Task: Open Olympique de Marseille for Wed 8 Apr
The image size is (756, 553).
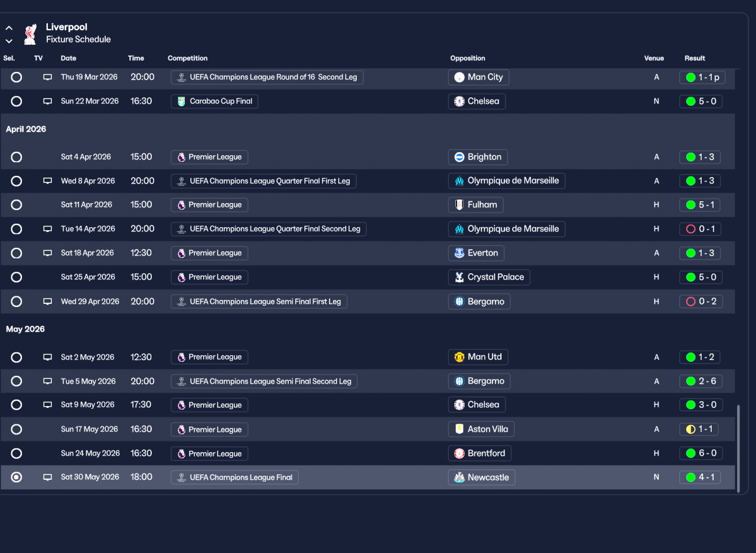Action: 506,181
